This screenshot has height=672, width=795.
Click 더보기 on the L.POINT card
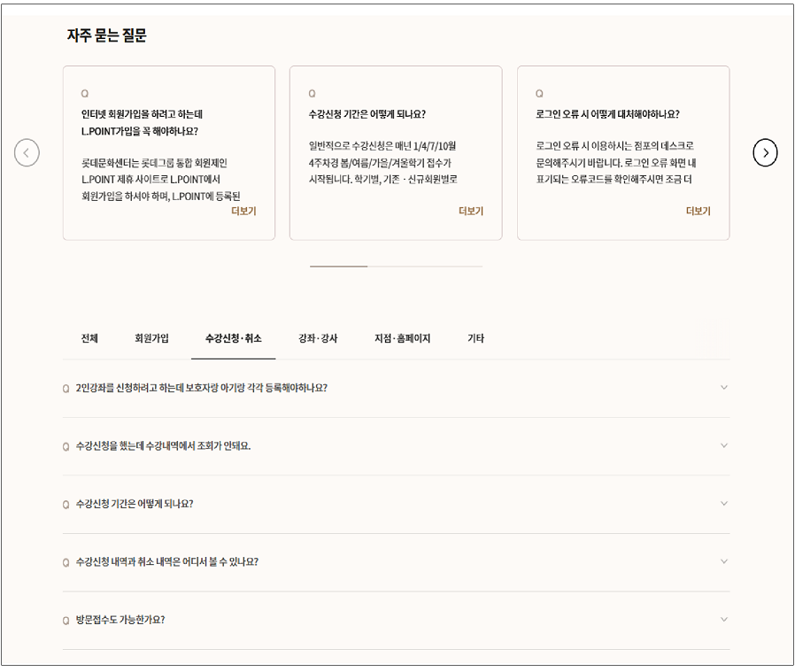click(x=243, y=210)
